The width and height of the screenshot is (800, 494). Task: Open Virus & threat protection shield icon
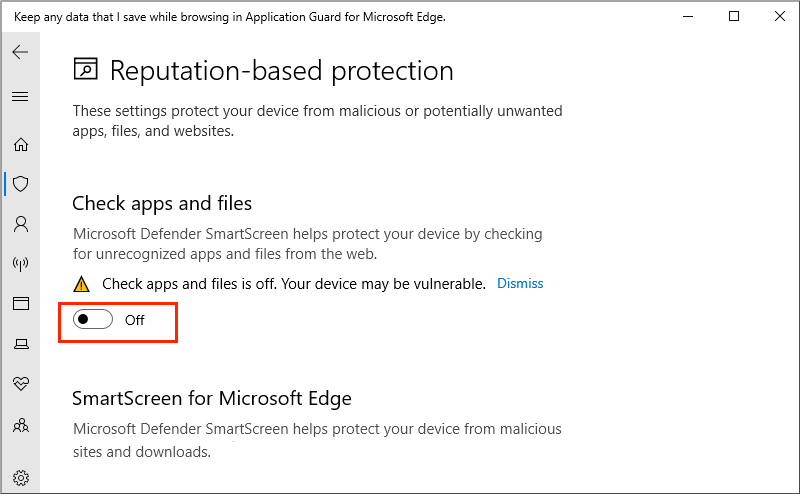(x=20, y=184)
